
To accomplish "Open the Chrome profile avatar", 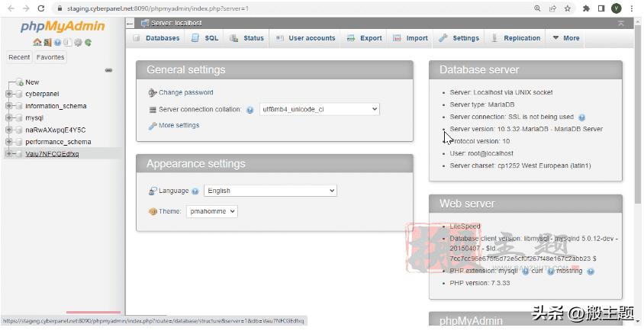I will [x=616, y=8].
